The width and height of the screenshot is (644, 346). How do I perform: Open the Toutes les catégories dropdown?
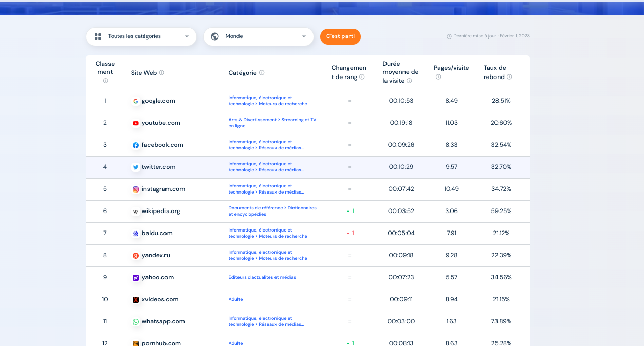point(141,36)
